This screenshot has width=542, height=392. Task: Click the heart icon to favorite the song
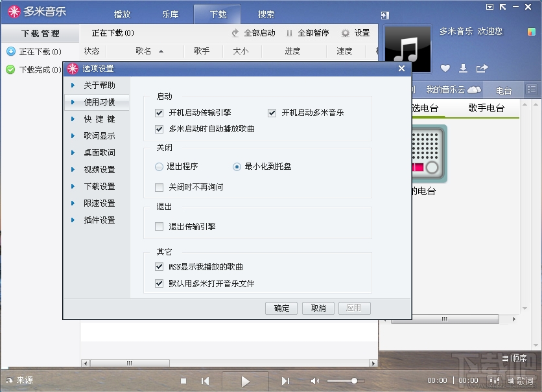point(445,68)
